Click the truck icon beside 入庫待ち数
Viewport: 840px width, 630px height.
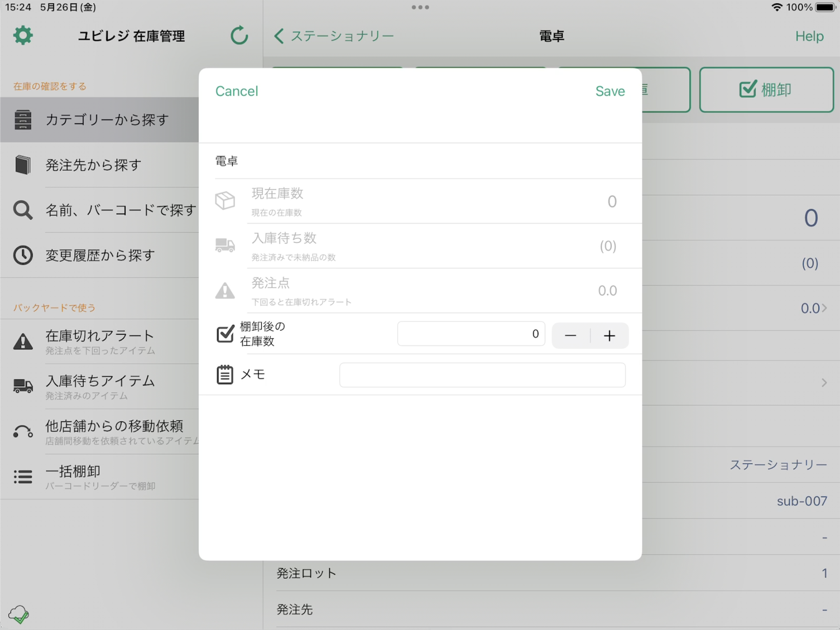(x=225, y=245)
